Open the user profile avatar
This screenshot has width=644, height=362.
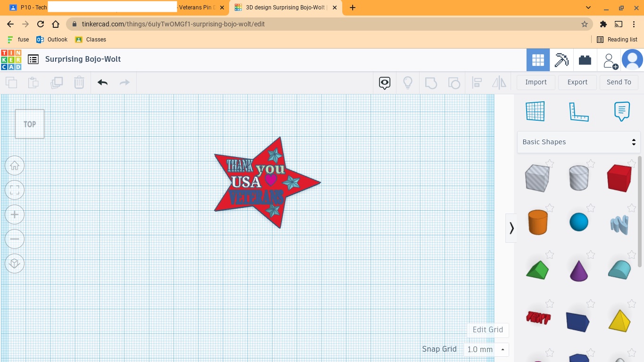pos(632,60)
